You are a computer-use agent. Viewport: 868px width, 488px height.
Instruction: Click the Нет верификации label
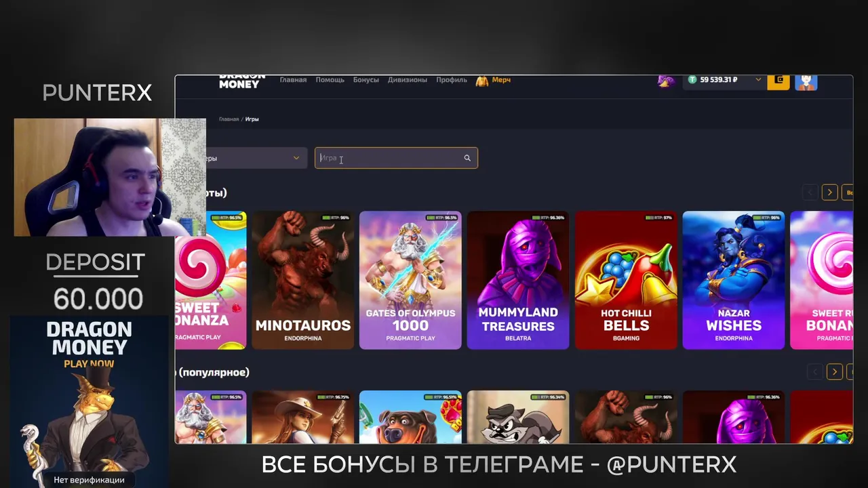pyautogui.click(x=89, y=480)
